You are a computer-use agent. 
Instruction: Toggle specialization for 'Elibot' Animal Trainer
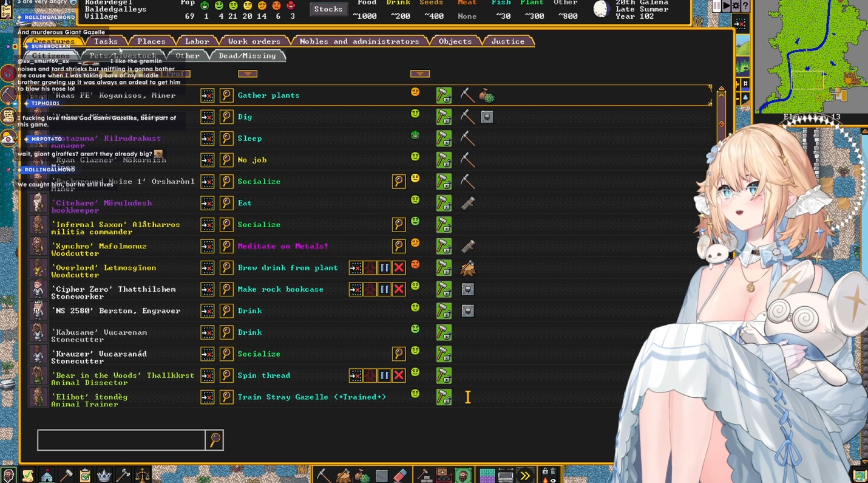(x=444, y=397)
